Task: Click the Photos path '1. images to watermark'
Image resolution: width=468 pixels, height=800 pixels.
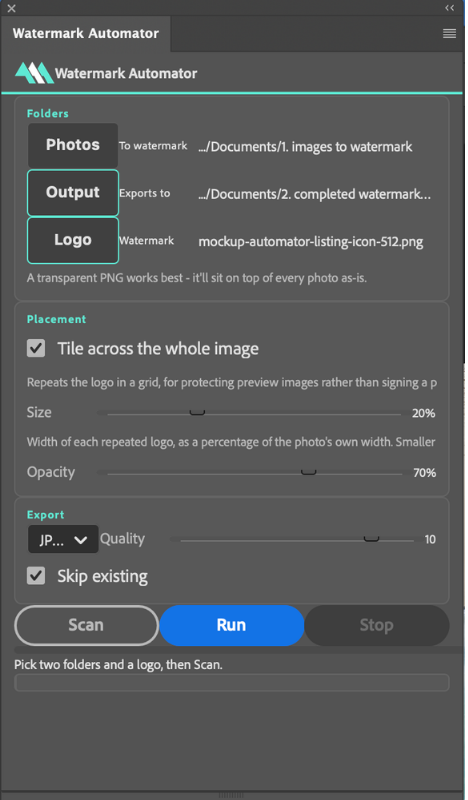Action: coord(305,147)
